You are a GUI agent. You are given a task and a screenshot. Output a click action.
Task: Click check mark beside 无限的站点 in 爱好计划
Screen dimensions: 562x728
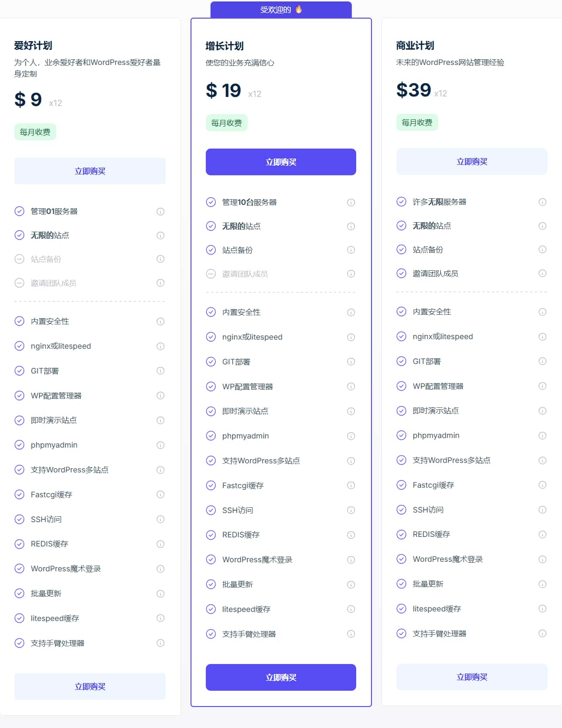[x=20, y=235]
